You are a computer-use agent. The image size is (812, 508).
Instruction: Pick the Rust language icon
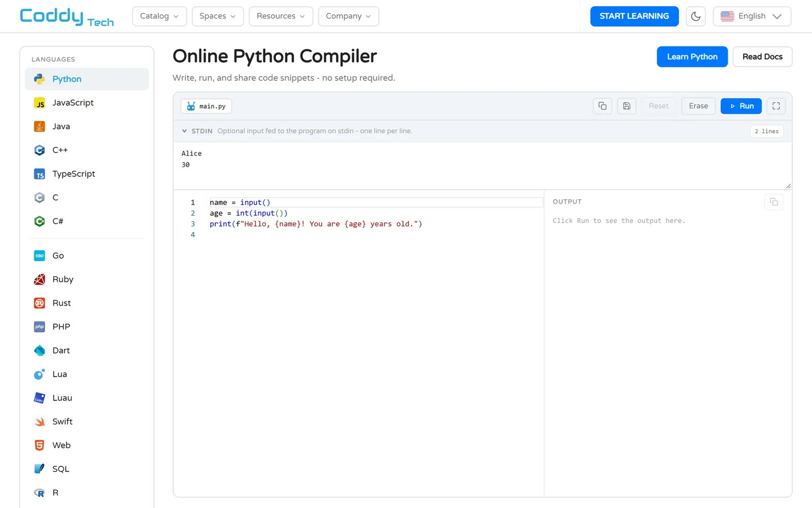40,303
